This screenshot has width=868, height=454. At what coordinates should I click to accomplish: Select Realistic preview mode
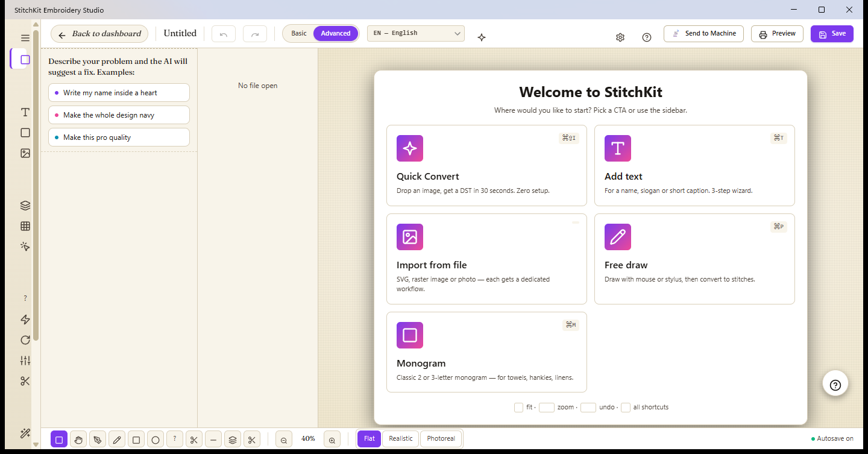[x=401, y=438]
